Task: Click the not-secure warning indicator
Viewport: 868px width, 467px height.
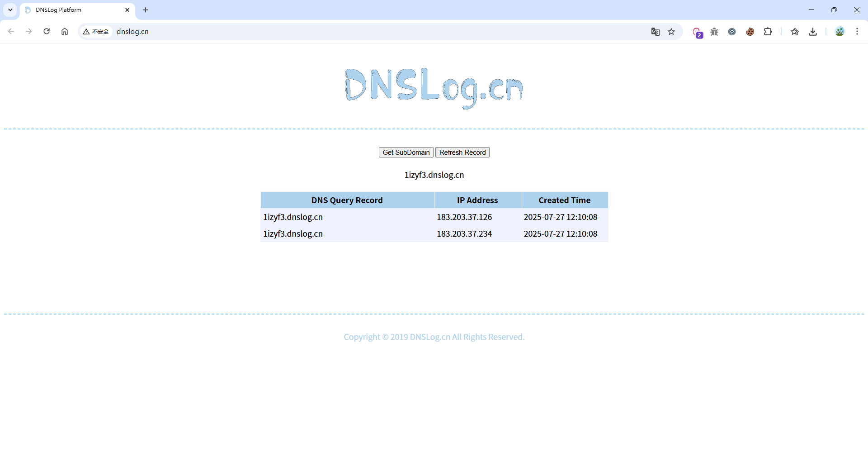Action: pyautogui.click(x=96, y=31)
